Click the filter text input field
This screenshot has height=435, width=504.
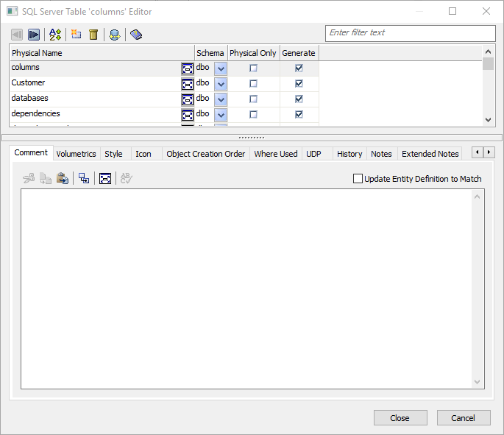coord(410,33)
